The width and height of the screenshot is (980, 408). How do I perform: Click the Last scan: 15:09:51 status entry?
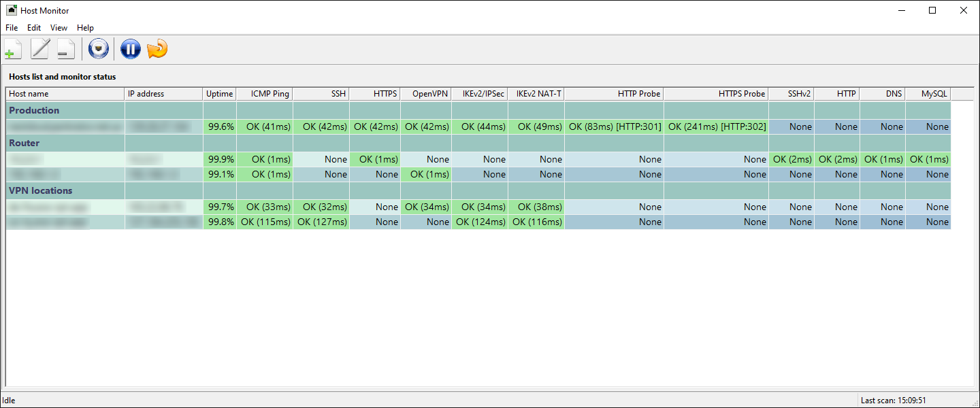click(x=894, y=401)
